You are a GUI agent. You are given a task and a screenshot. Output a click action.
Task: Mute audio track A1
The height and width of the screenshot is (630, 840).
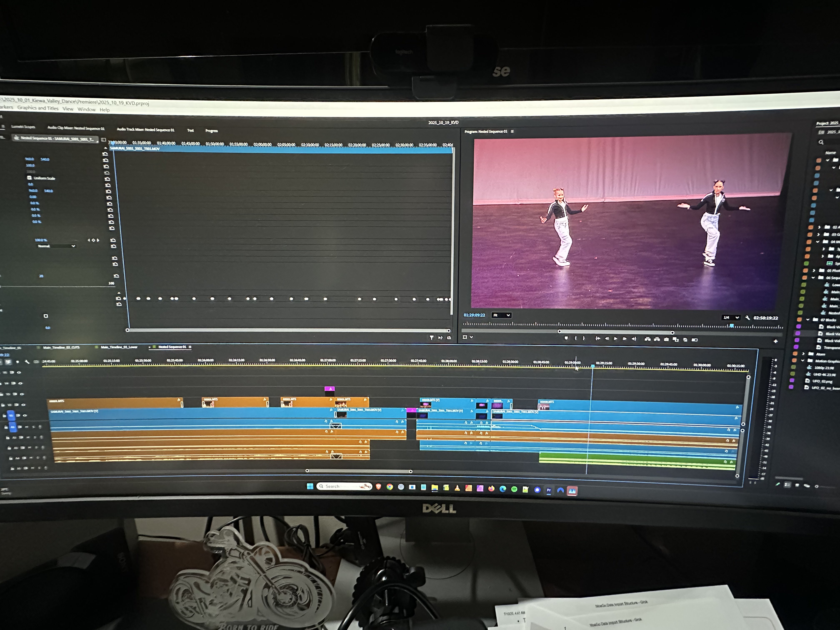27,427
